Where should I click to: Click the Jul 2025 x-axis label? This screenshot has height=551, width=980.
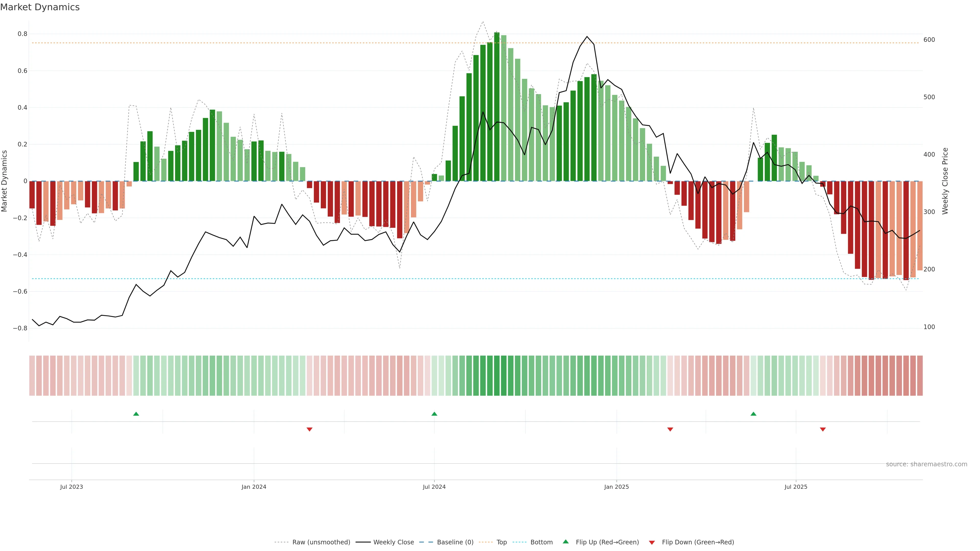(795, 487)
